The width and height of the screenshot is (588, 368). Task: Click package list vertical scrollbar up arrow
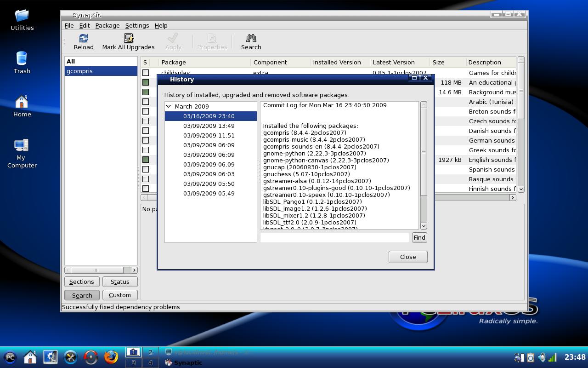[521, 60]
